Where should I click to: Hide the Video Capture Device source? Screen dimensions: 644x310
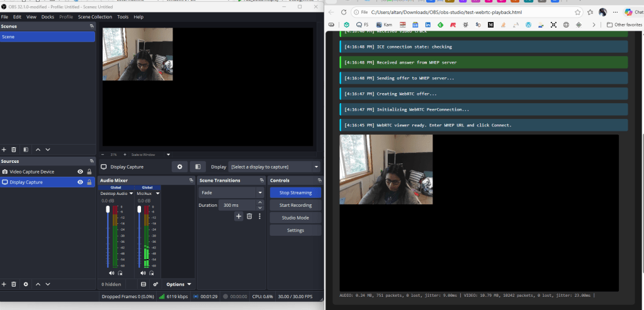click(80, 172)
